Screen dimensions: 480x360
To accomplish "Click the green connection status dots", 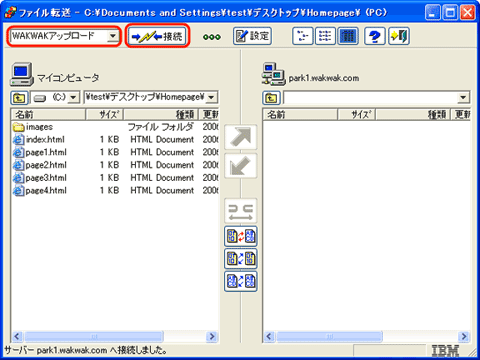I will pos(212,37).
